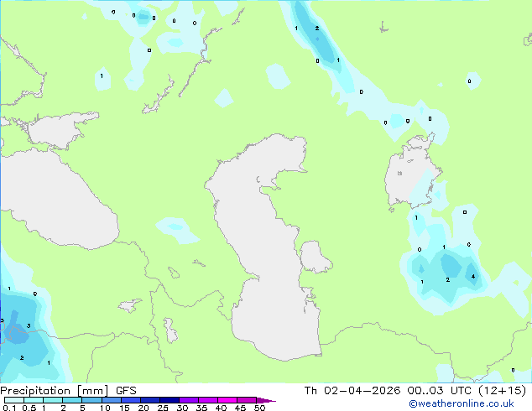This screenshot has height=411, width=532.
Task: Click the 25–30 mm navy legend swatch
Action: (x=170, y=400)
